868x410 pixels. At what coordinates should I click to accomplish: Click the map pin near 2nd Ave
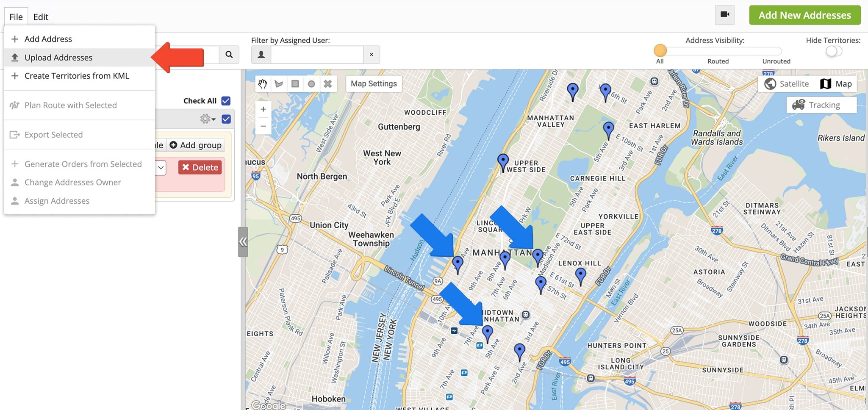(x=519, y=352)
